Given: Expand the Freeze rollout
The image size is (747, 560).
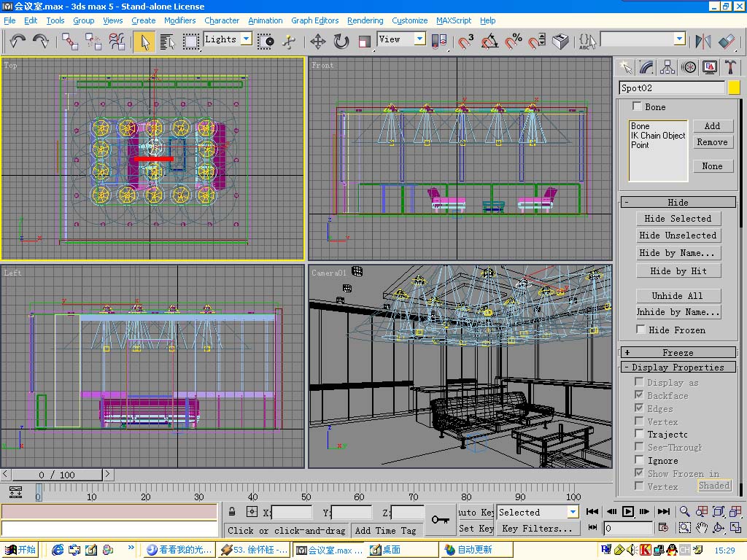Looking at the screenshot, I should point(678,352).
